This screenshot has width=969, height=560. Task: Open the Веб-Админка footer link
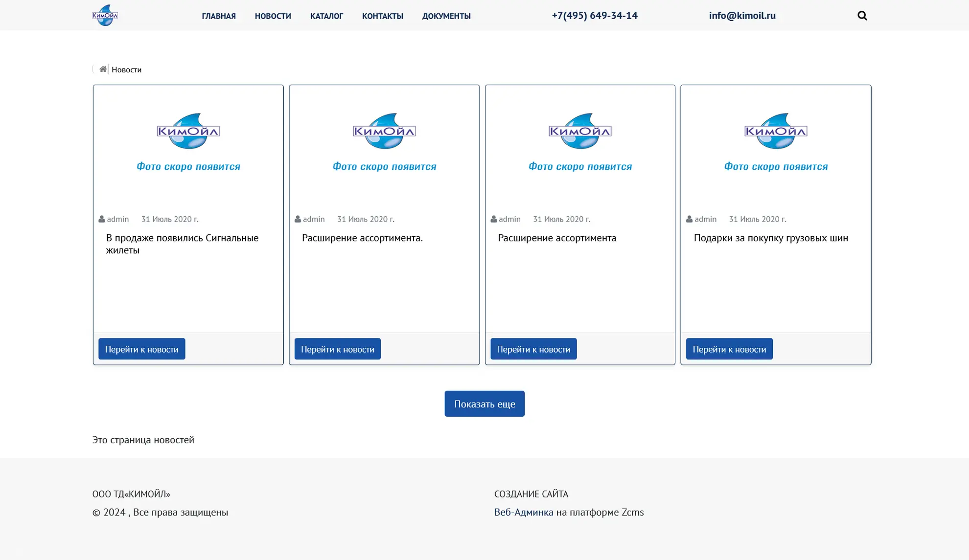pos(523,512)
